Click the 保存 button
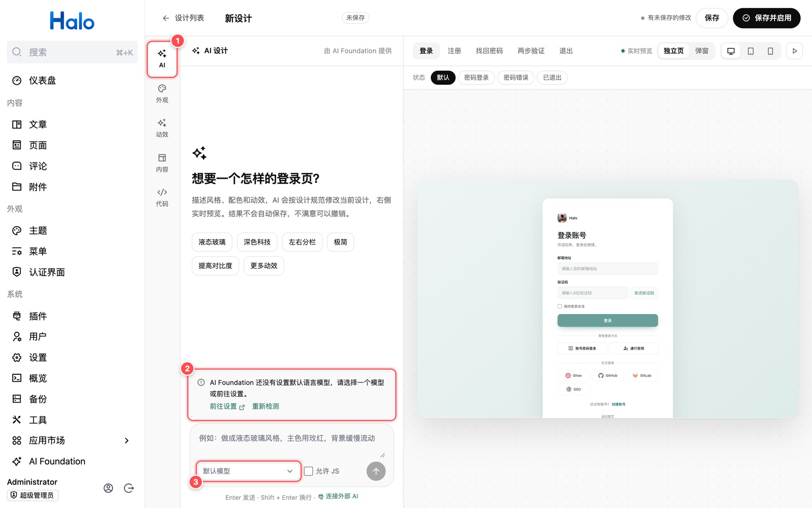812x508 pixels. 712,18
